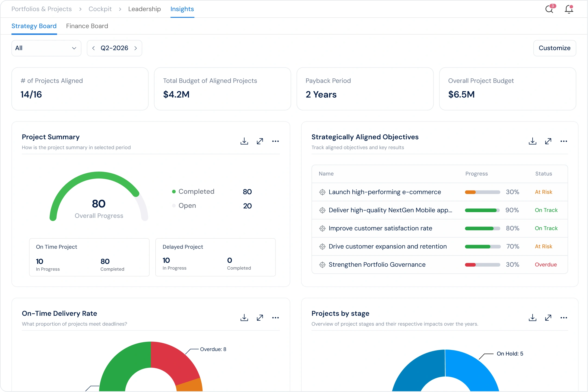Viewport: 588px width, 392px height.
Task: Download On-Time Delivery Rate chart
Action: (244, 318)
